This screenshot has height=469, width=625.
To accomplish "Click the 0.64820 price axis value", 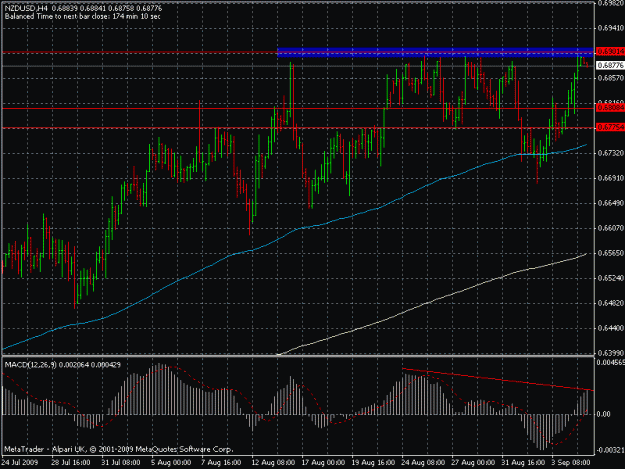I will coord(611,303).
